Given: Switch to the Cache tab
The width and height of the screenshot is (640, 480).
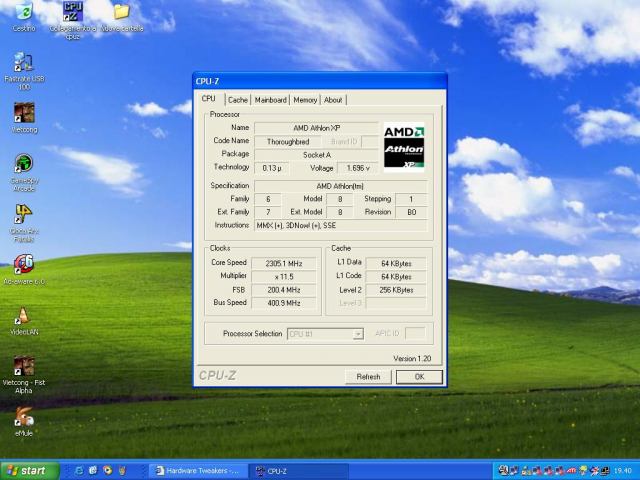Looking at the screenshot, I should click(238, 100).
